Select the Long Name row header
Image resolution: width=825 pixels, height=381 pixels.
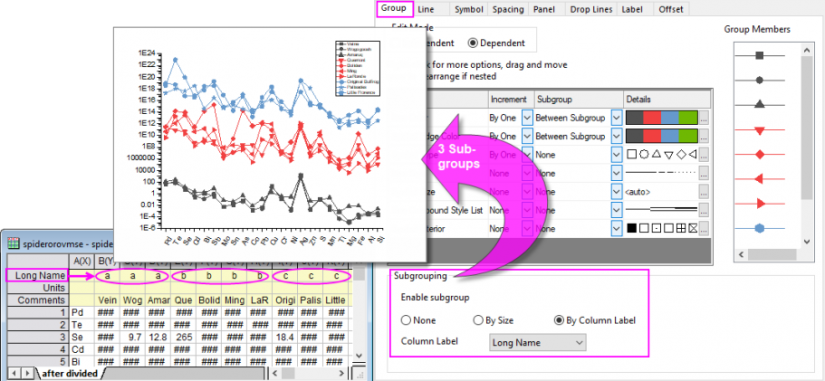(x=37, y=275)
